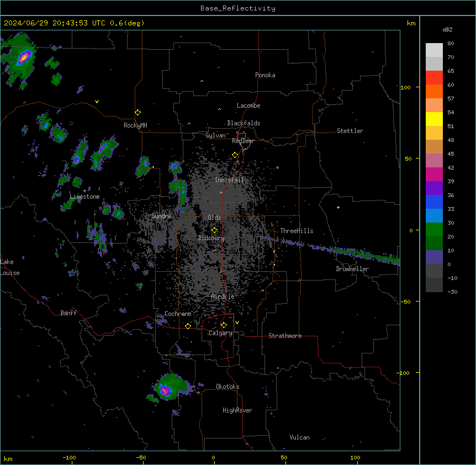
Task: Click the white plus marker west of Drumheller
Action: tap(338, 207)
